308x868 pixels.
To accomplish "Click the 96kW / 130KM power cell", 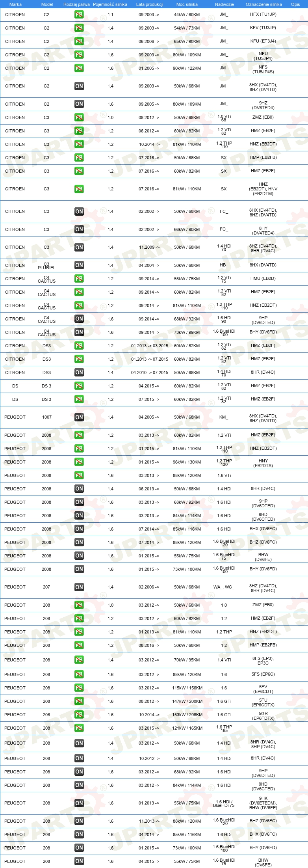I will [187, 462].
